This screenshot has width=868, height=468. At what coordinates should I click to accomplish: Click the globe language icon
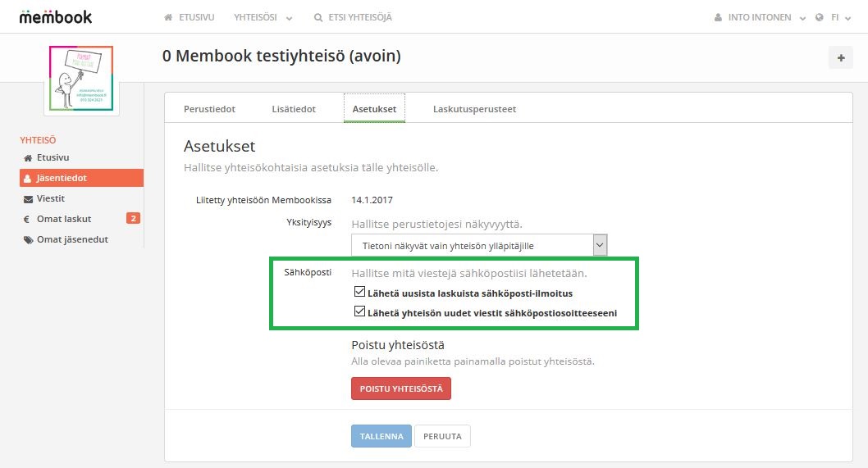coord(819,17)
